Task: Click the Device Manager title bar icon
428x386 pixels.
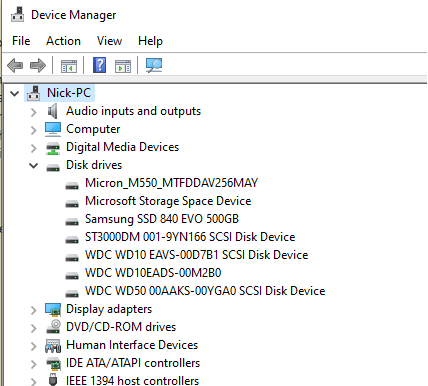Action: pos(17,15)
